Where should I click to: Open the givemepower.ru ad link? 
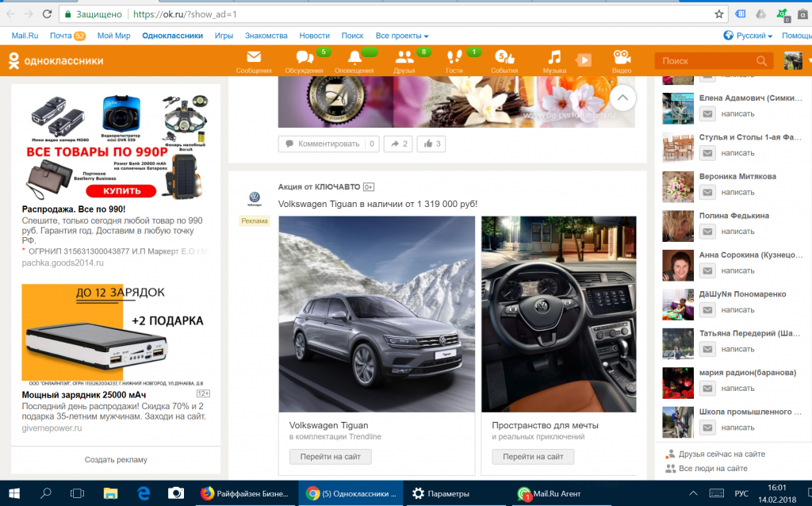pyautogui.click(x=52, y=428)
